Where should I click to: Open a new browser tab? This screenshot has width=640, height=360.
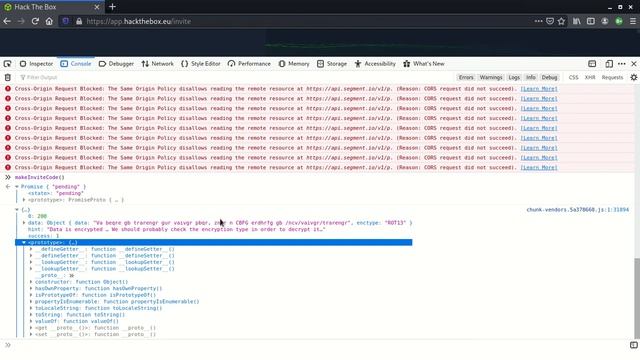point(112,7)
